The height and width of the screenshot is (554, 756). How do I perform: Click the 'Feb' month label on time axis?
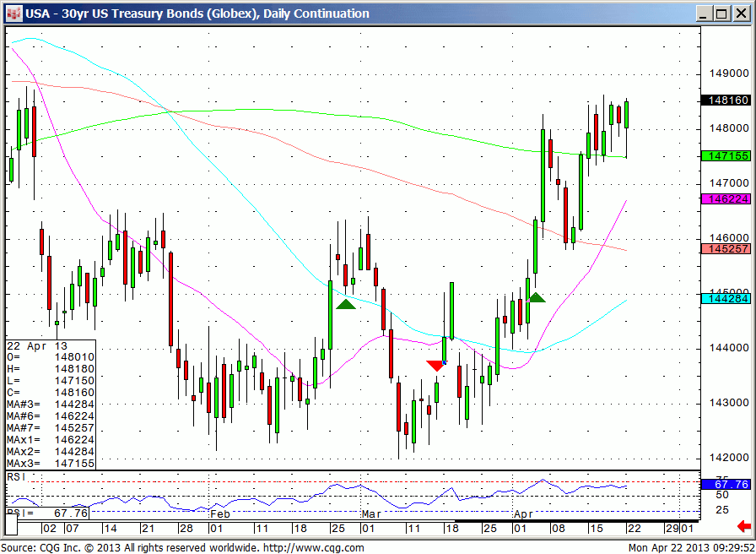pos(220,514)
